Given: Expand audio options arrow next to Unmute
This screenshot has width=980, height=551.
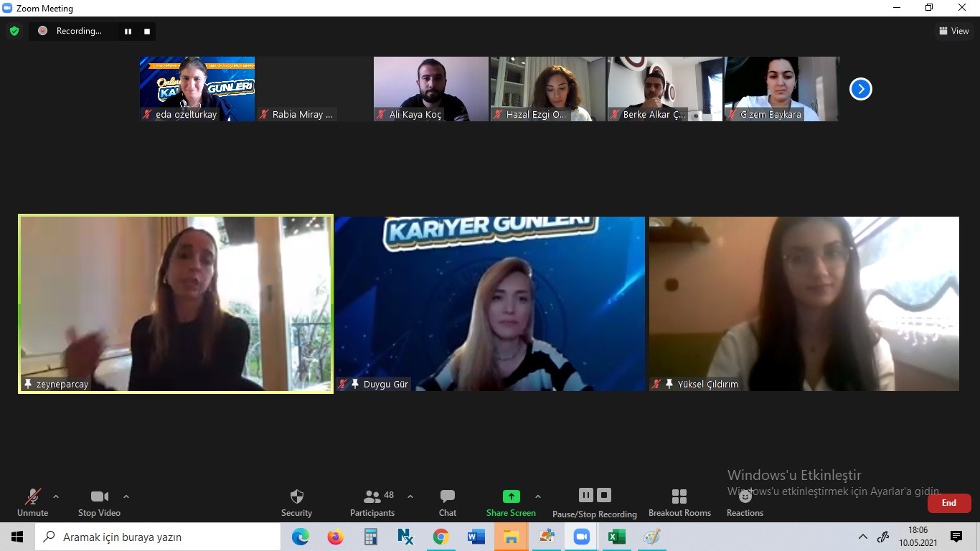Looking at the screenshot, I should point(56,496).
